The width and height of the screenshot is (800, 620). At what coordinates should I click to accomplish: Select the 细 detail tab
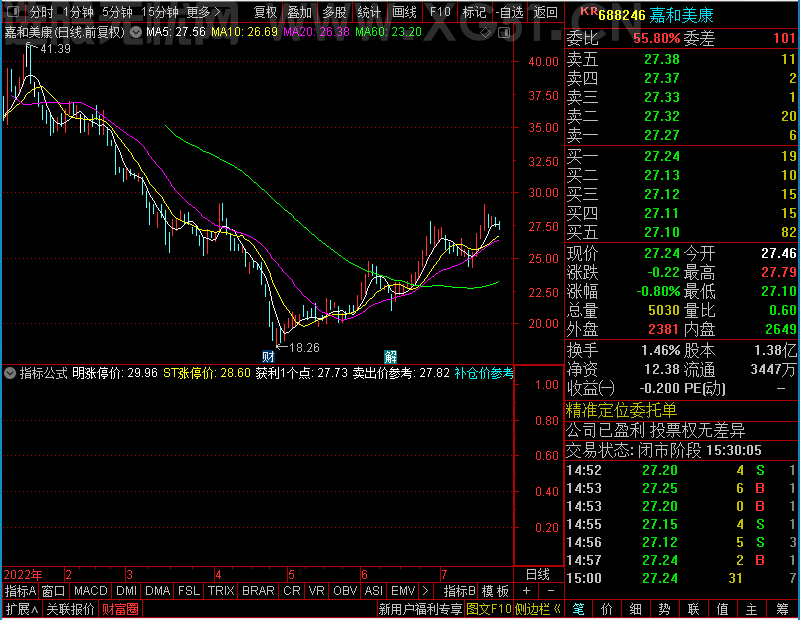point(635,609)
